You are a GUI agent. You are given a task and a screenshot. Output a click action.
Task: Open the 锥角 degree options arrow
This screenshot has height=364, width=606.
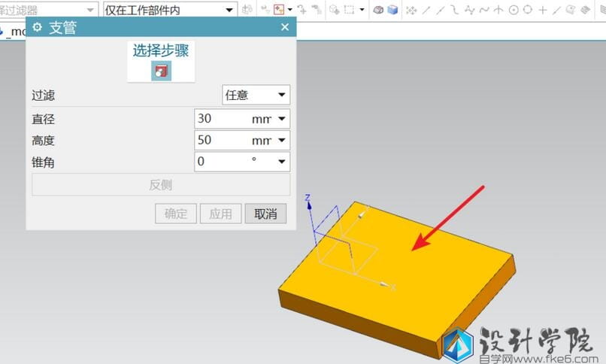point(282,162)
